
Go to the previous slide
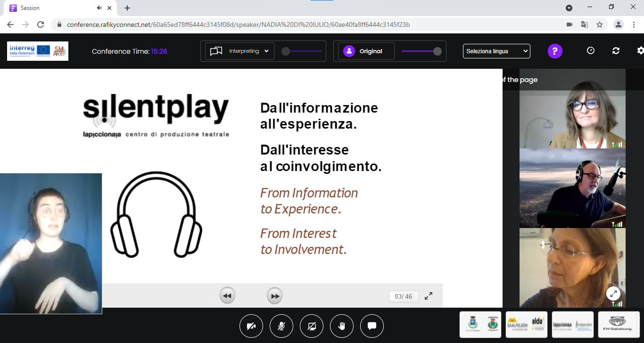click(227, 296)
